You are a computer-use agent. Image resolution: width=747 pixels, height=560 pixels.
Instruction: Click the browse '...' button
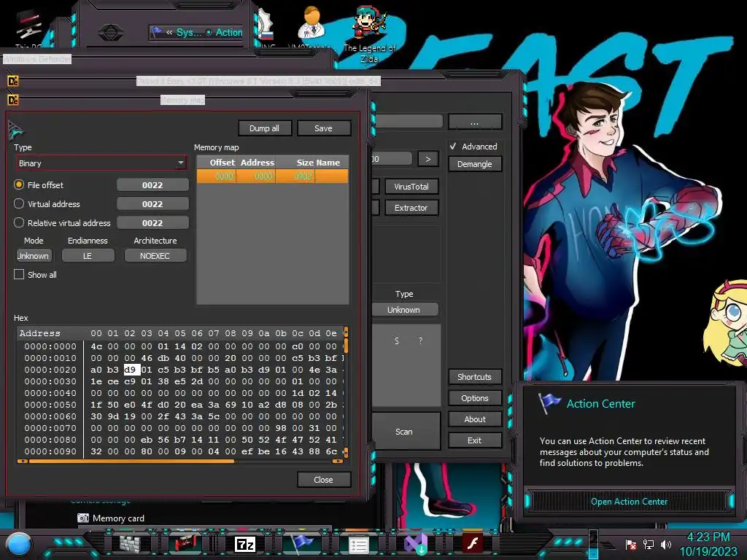point(474,122)
